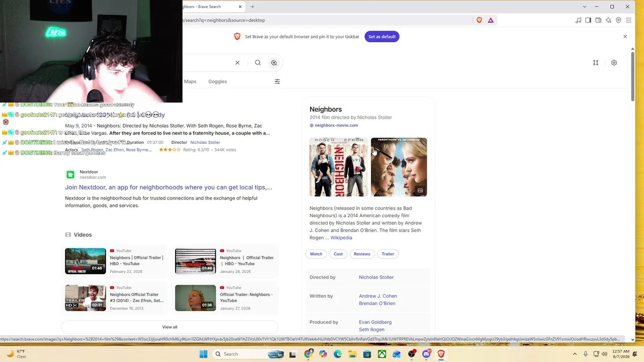
Task: Close the Neighbors Brave Search tab
Action: click(240, 7)
